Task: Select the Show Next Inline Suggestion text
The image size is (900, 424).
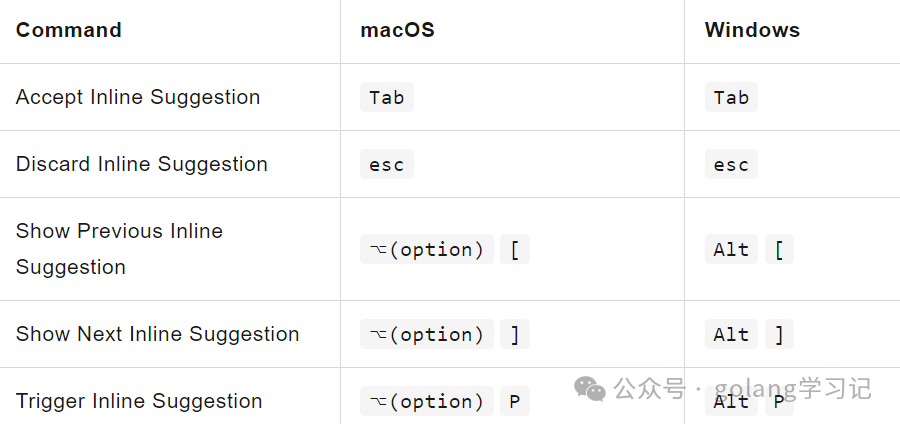Action: coord(157,334)
